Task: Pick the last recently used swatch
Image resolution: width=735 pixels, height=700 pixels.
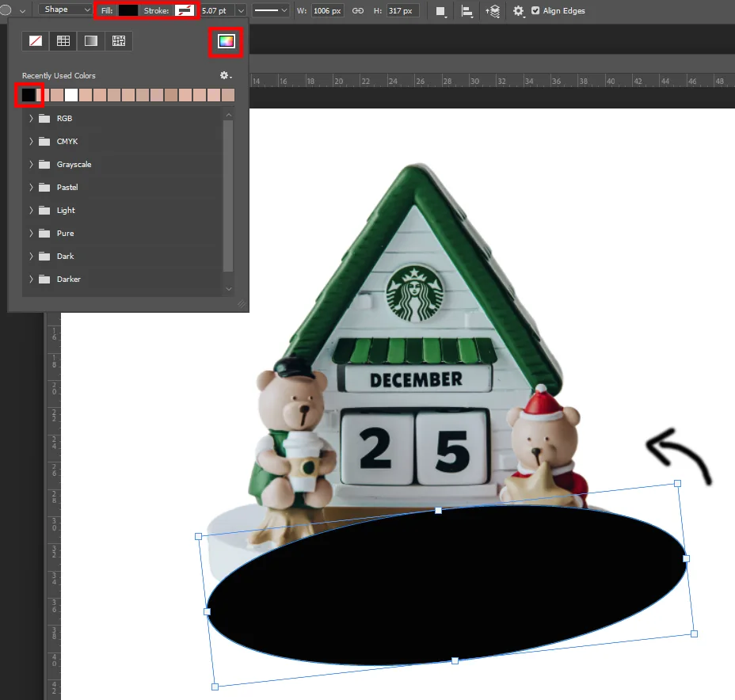Action: click(x=228, y=95)
